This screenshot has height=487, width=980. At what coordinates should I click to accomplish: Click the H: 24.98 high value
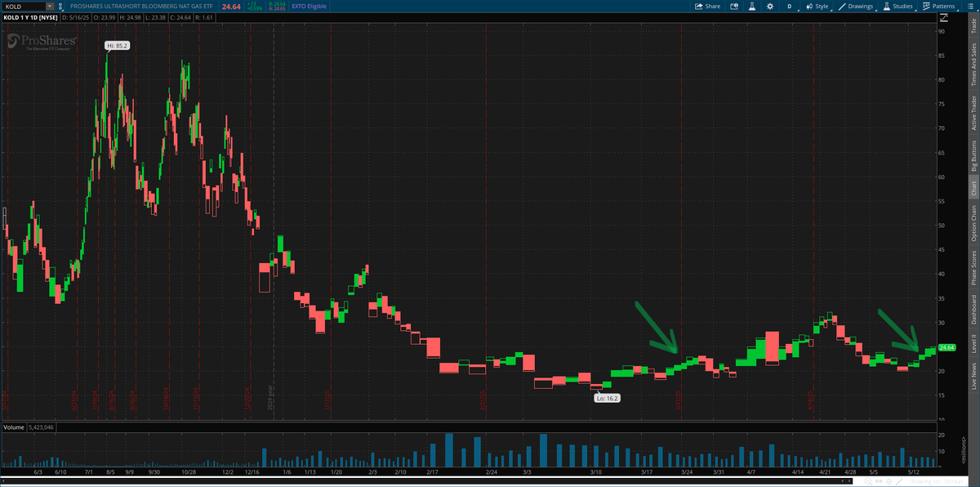point(130,18)
